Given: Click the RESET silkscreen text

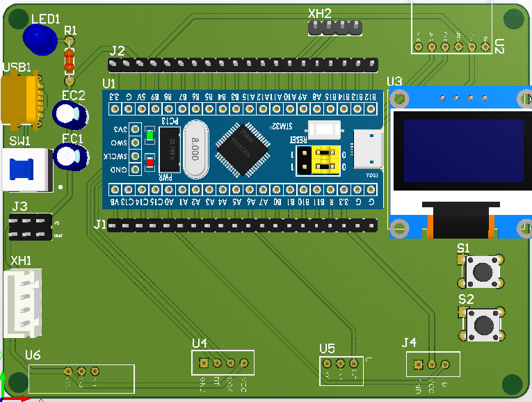Looking at the screenshot, I should point(298,139).
